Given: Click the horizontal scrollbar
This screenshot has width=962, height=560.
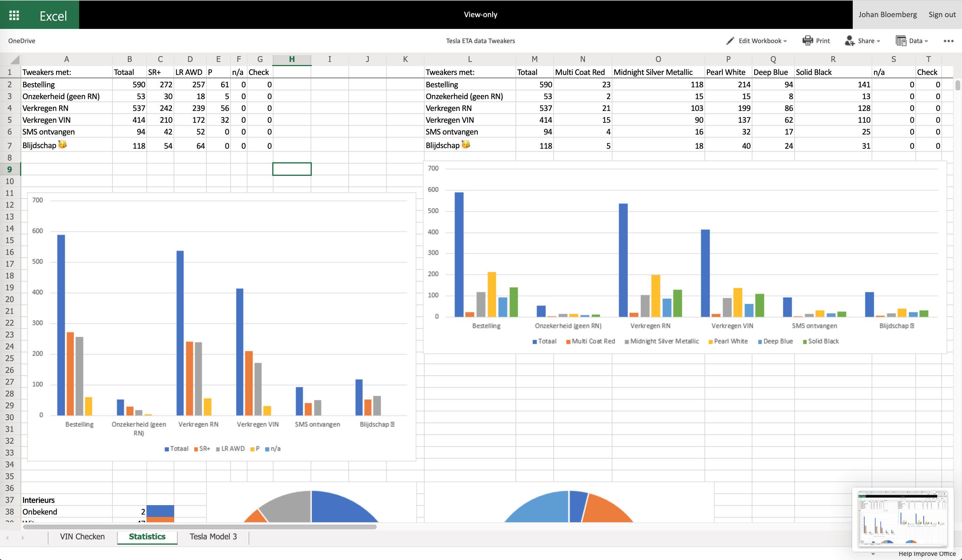Looking at the screenshot, I should tap(200, 527).
